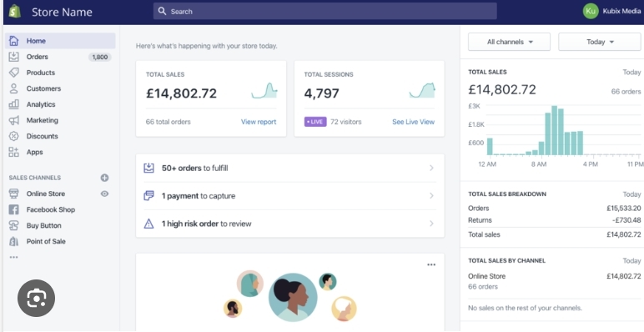Click the large customer avatar illustration
644x332 pixels.
293,298
